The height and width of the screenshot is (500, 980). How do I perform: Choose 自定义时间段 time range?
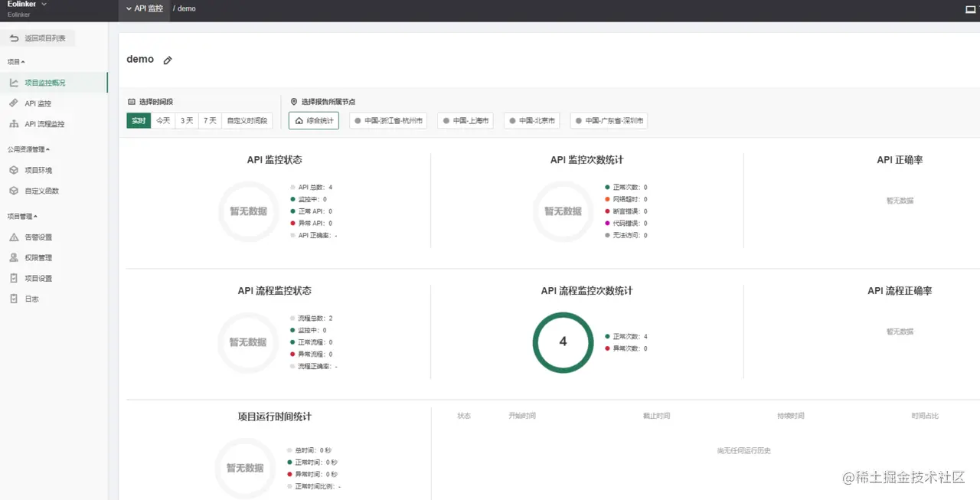[x=247, y=121]
